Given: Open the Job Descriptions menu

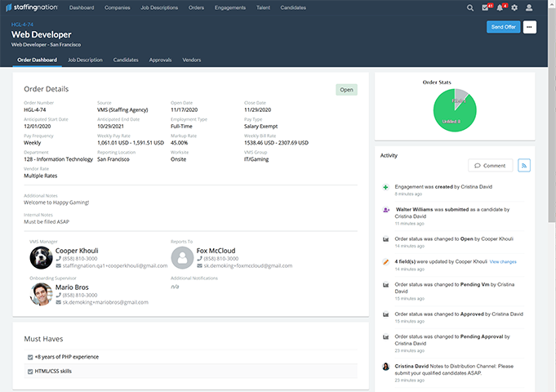Looking at the screenshot, I should (159, 8).
